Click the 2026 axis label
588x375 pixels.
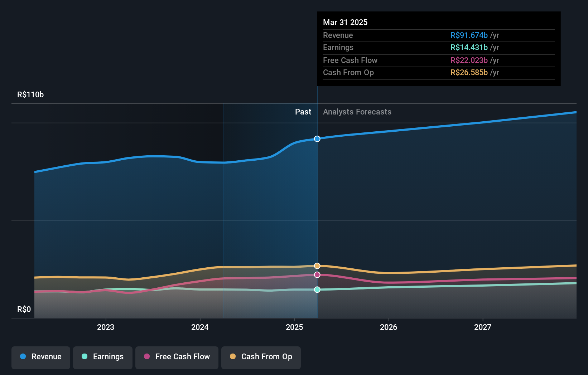[389, 327]
